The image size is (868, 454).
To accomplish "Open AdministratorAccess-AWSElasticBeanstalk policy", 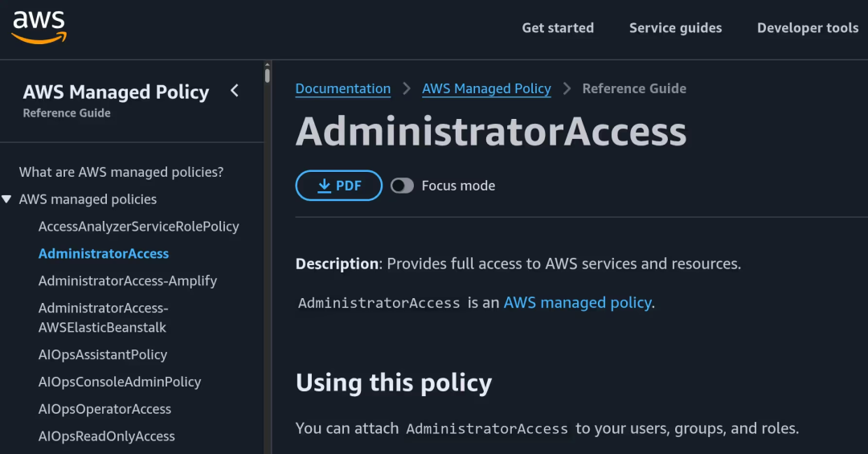I will click(x=103, y=318).
